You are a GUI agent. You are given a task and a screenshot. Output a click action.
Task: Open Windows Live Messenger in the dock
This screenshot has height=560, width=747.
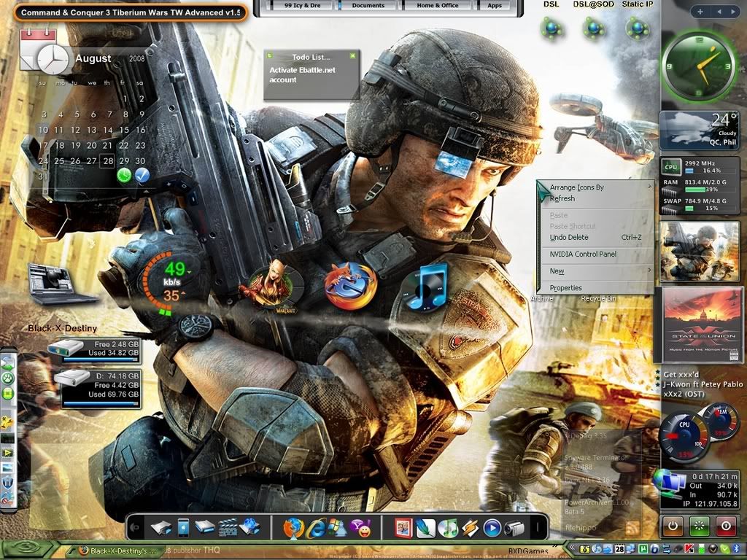[338, 528]
